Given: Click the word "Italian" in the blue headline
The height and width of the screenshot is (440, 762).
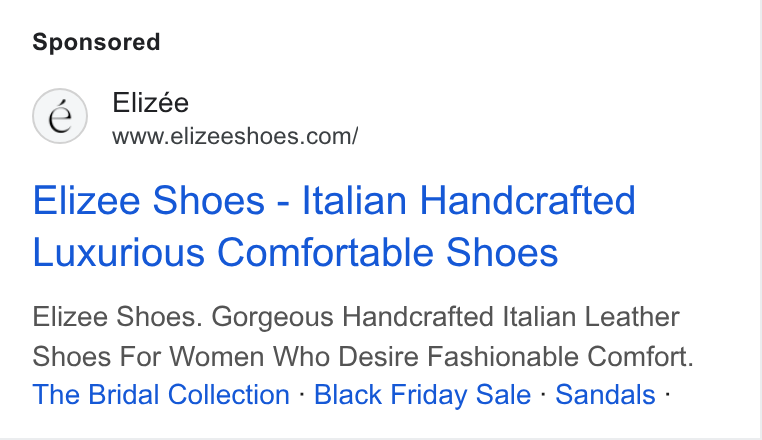Looking at the screenshot, I should (x=354, y=200).
